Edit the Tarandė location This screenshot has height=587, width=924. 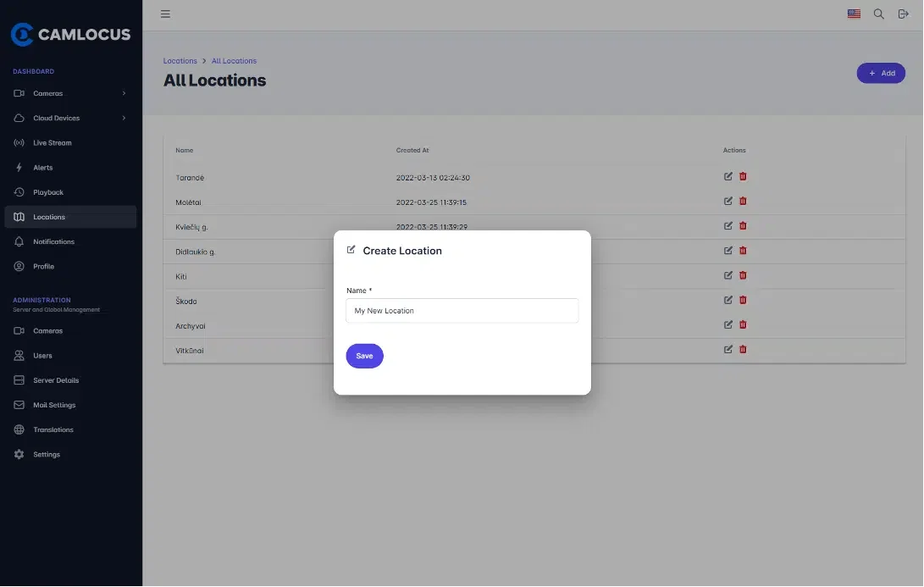[728, 176]
